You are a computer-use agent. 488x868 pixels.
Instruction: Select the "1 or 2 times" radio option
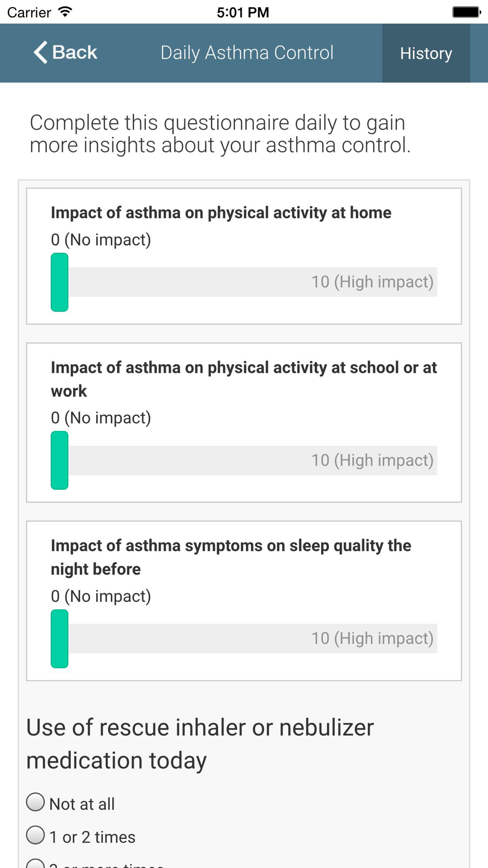click(36, 835)
